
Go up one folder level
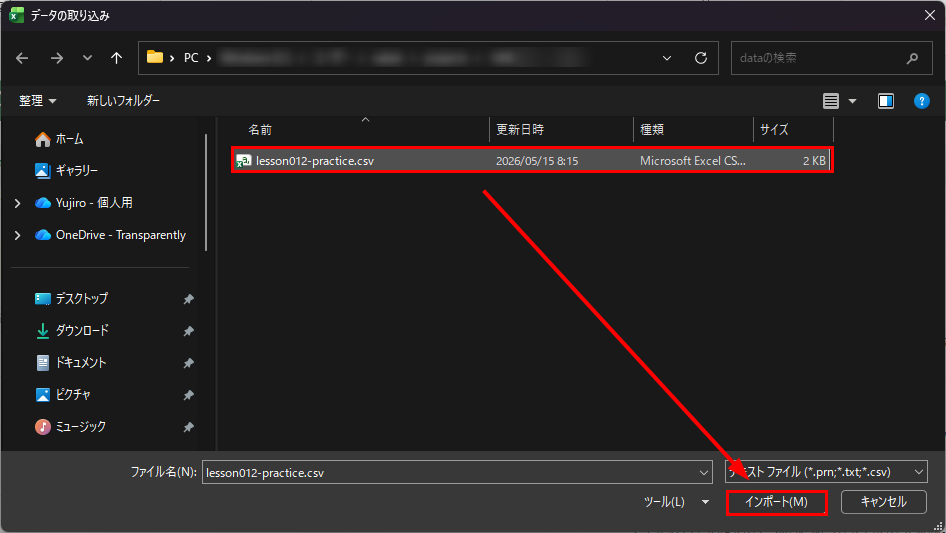pos(116,58)
